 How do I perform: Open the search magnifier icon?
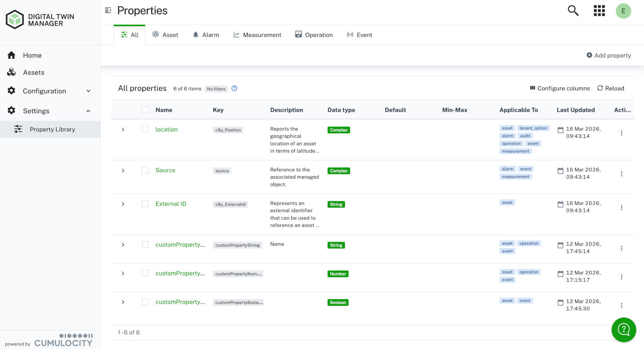573,11
